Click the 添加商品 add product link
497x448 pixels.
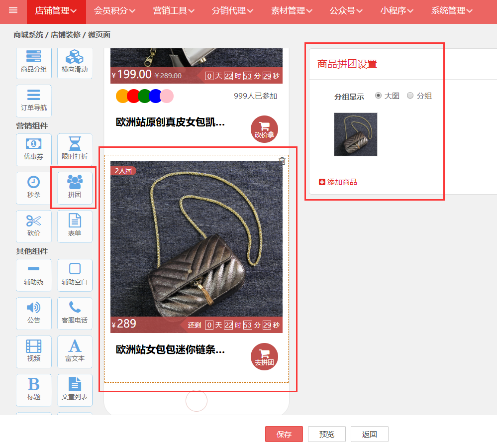point(338,182)
